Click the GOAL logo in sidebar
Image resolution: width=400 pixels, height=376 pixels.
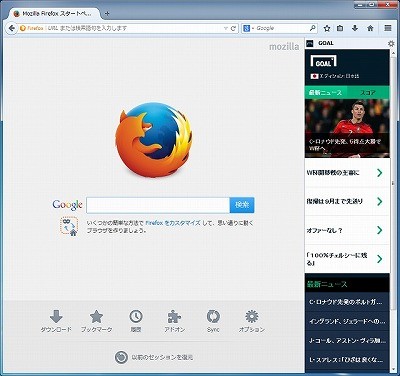coord(323,62)
